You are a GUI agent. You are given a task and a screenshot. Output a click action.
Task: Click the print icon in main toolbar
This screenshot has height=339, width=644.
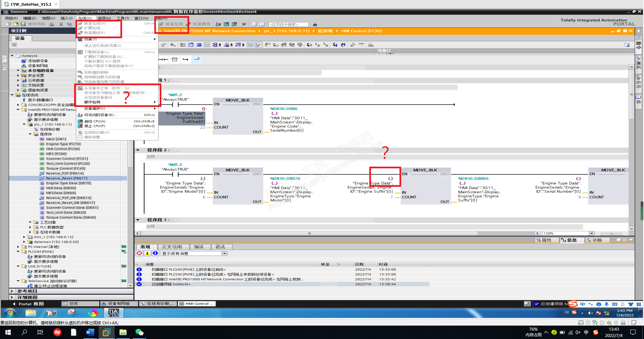[x=51, y=24]
